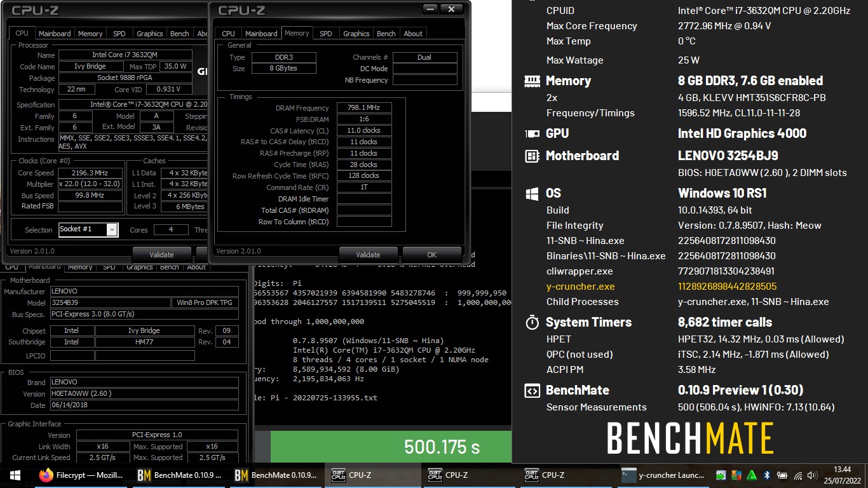Click the BenchMate code-bracket section icon
The image size is (868, 488).
(x=532, y=390)
